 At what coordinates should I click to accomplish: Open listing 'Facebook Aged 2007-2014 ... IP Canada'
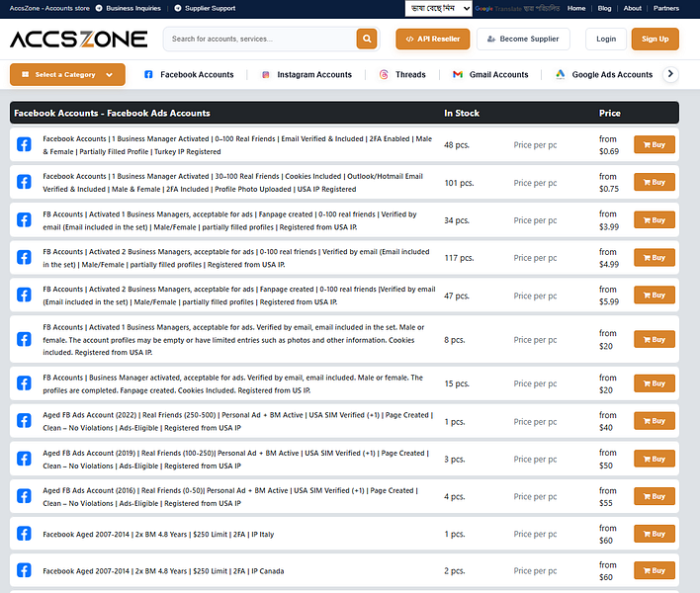click(163, 570)
